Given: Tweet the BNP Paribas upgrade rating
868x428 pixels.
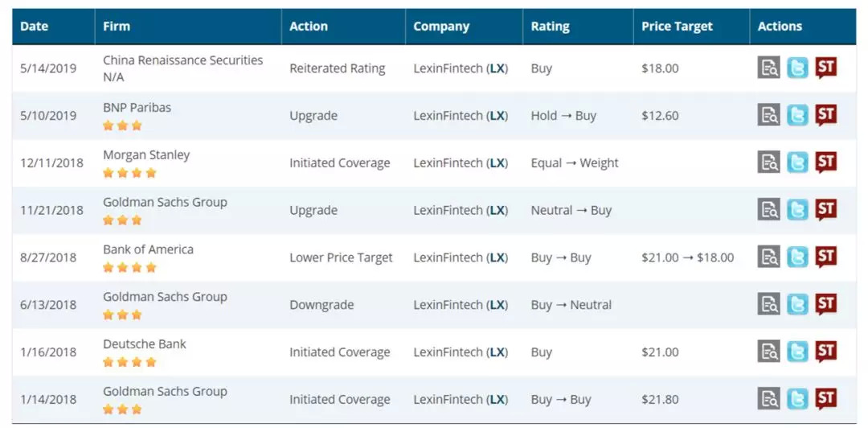Looking at the screenshot, I should [797, 115].
